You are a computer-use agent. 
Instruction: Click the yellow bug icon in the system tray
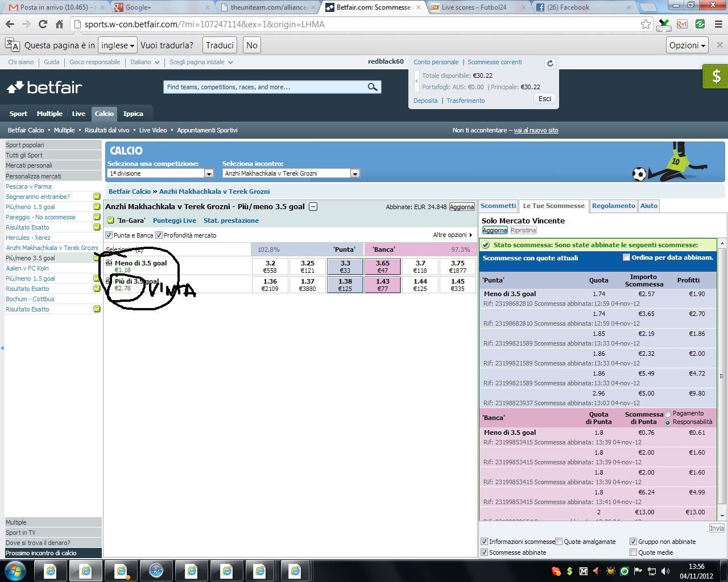(610, 571)
